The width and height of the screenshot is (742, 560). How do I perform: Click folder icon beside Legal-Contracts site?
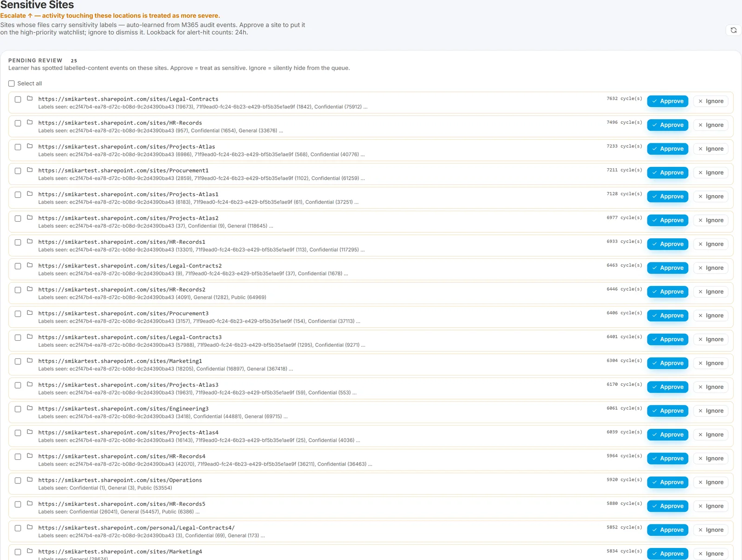30,98
